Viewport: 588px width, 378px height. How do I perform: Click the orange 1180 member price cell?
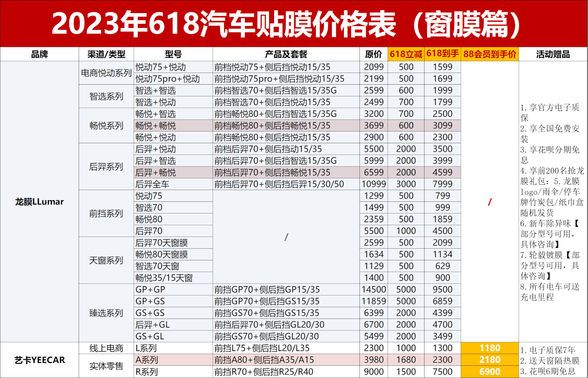click(x=489, y=348)
